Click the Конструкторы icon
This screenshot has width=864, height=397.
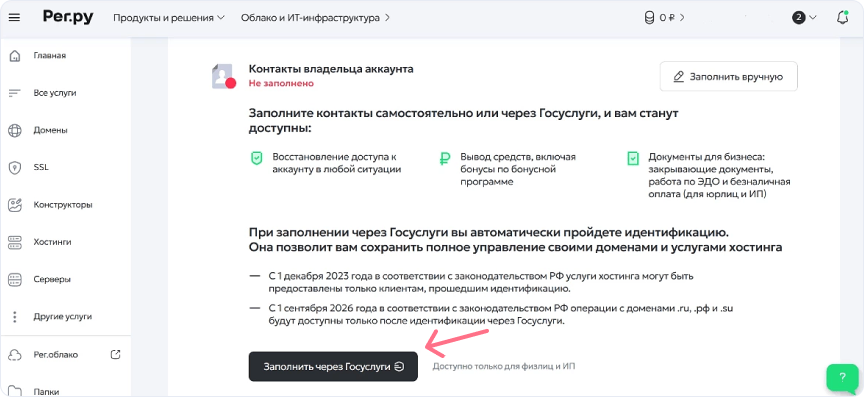point(15,205)
